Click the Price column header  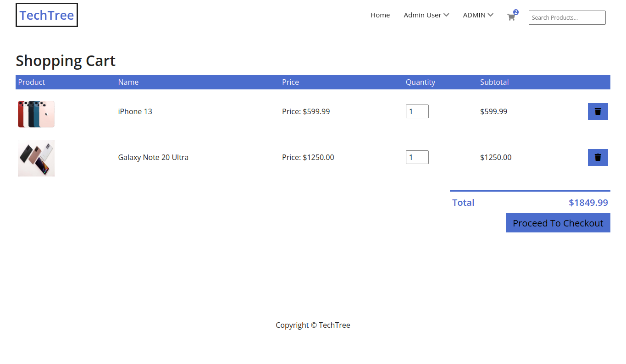click(290, 82)
